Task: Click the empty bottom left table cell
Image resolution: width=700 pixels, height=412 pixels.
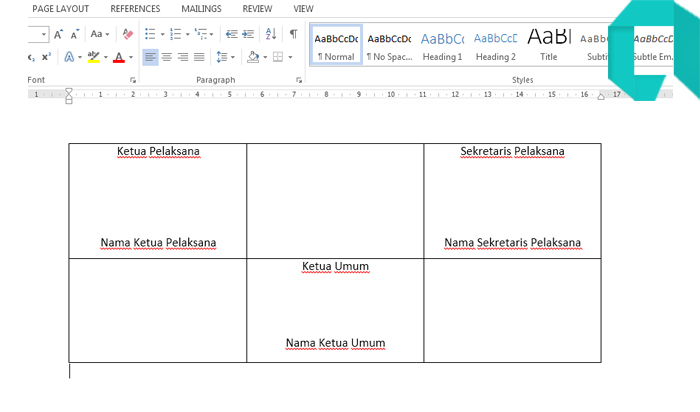Action: pyautogui.click(x=158, y=310)
